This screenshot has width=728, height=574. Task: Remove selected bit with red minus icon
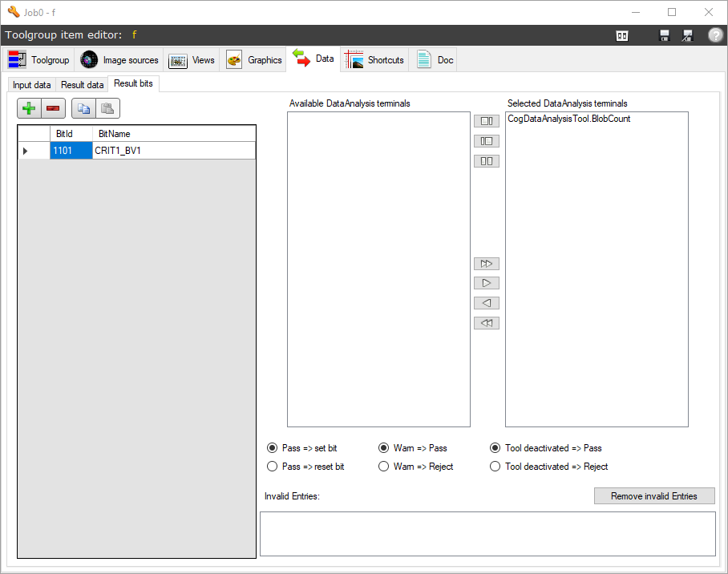54,108
